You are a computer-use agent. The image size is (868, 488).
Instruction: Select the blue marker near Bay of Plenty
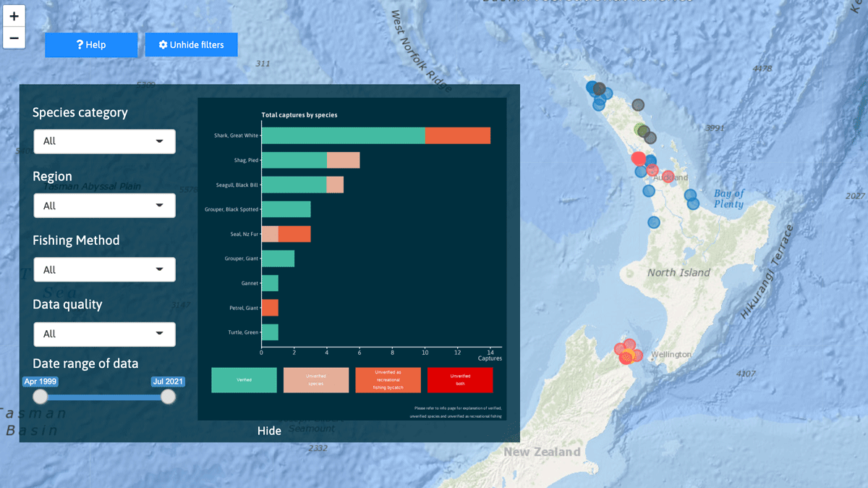[x=691, y=195]
